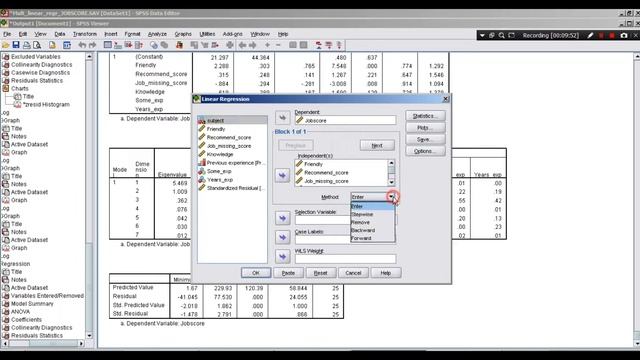
Task: Click the Collapse minus toolbar icon
Action: (278, 45)
